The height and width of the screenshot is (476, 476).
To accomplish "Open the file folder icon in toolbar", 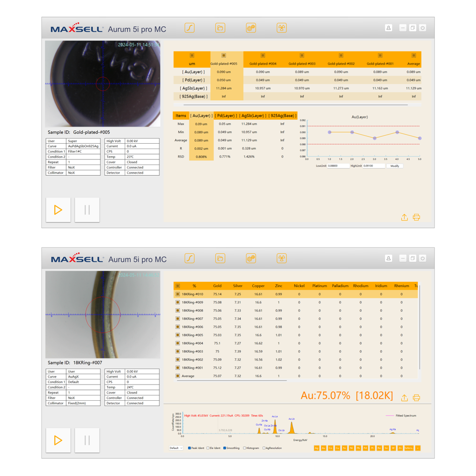I will (x=220, y=28).
